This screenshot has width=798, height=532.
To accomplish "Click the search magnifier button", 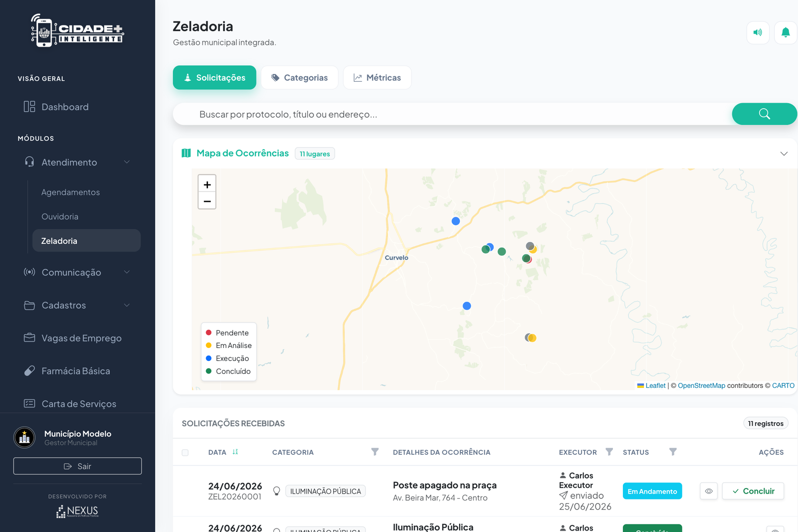I will [764, 114].
